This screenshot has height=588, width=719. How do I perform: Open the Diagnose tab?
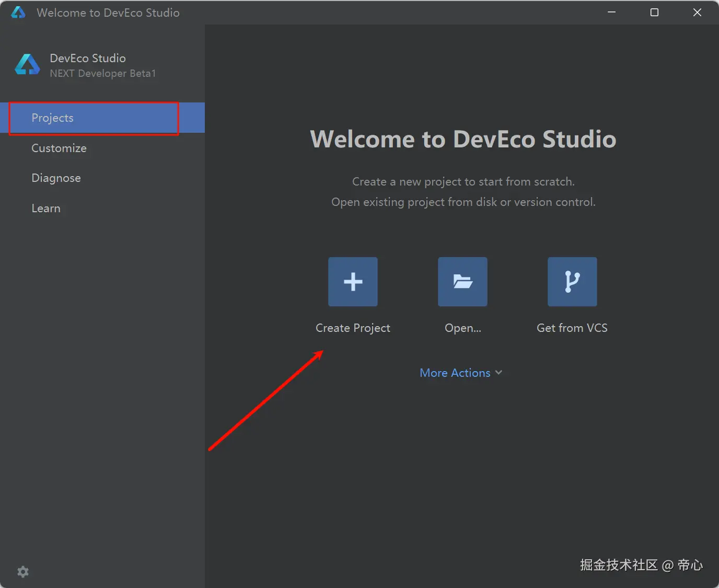pyautogui.click(x=56, y=178)
